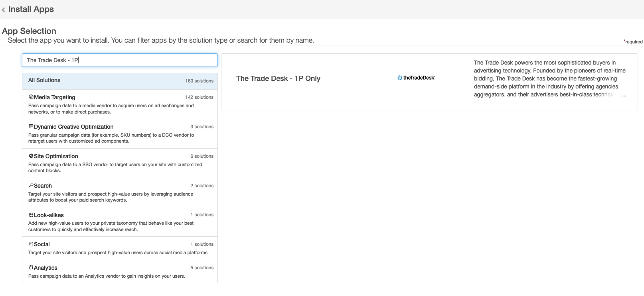Image resolution: width=644 pixels, height=296 pixels.
Task: Click The Trade Desk description paragraph
Action: click(x=550, y=78)
